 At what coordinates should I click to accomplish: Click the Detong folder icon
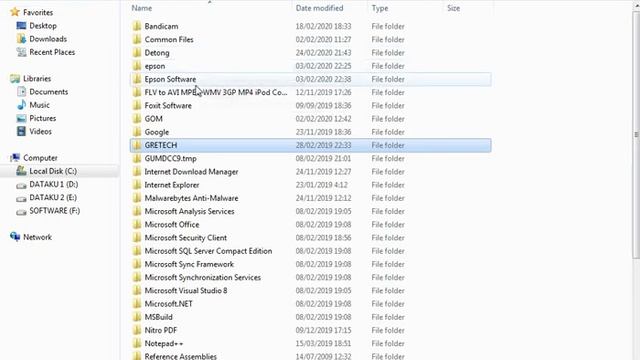pos(137,53)
